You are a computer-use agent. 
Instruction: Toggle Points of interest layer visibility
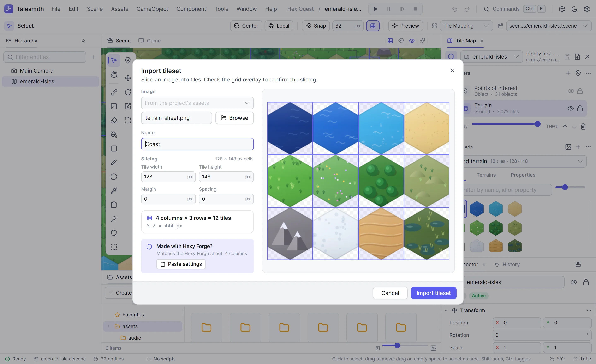(570, 91)
